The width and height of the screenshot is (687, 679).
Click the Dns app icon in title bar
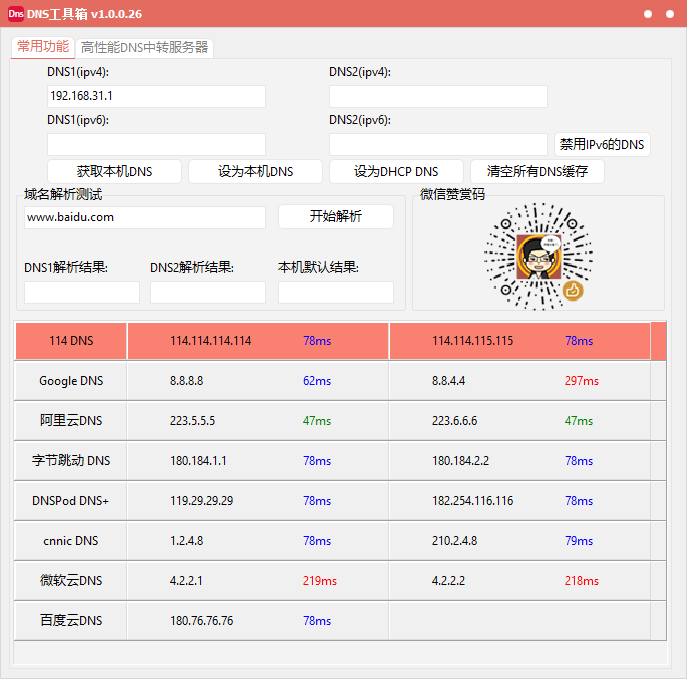17,14
